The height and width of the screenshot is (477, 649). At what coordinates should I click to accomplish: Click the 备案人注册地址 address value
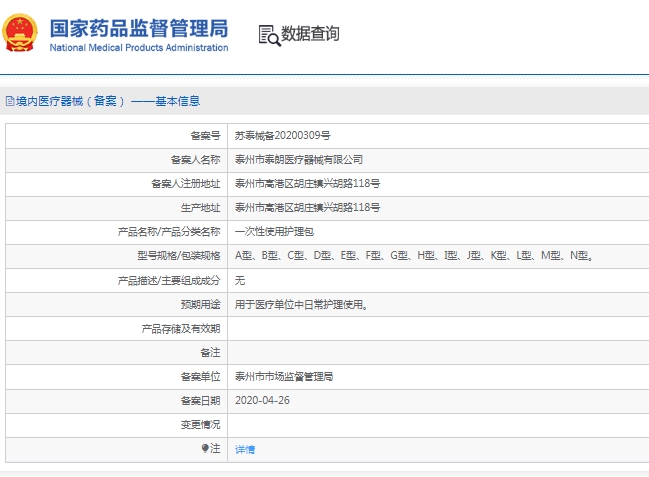(307, 183)
